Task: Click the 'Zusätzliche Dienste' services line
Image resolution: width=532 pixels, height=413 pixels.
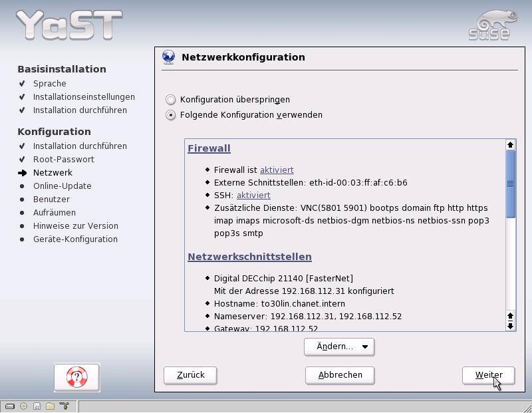Action: [352, 221]
